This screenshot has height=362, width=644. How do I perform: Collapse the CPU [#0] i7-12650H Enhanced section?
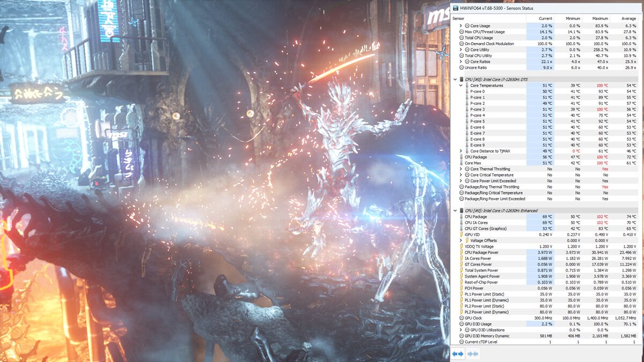(455, 211)
